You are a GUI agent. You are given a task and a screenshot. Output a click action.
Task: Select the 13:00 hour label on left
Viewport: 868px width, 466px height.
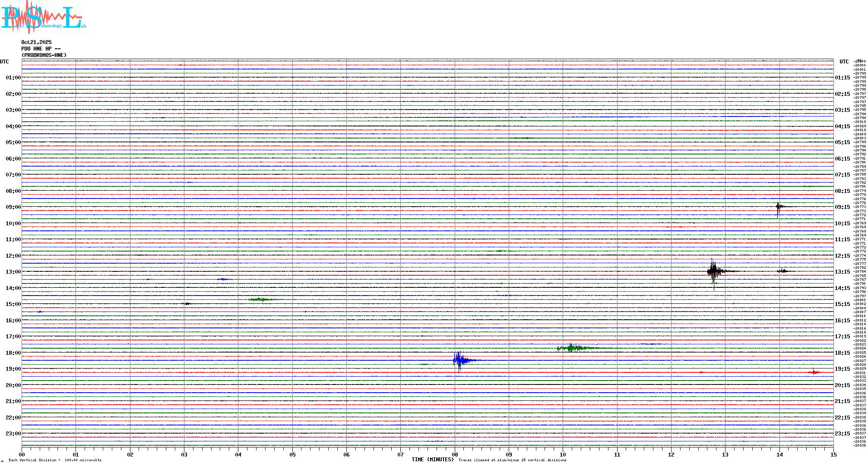coord(13,272)
